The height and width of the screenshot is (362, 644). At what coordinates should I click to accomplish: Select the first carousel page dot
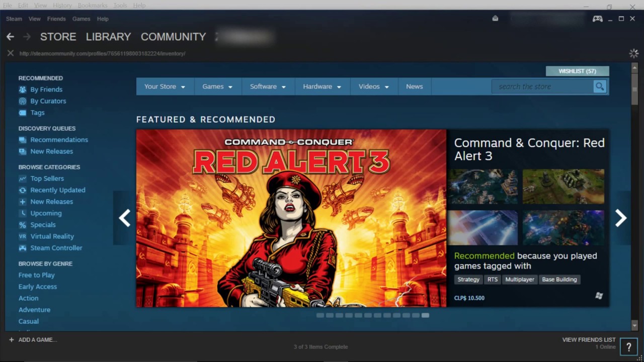[x=320, y=315]
